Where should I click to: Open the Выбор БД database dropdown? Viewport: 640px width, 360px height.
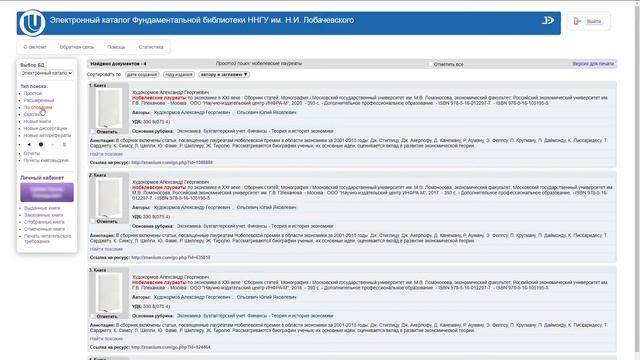[47, 73]
